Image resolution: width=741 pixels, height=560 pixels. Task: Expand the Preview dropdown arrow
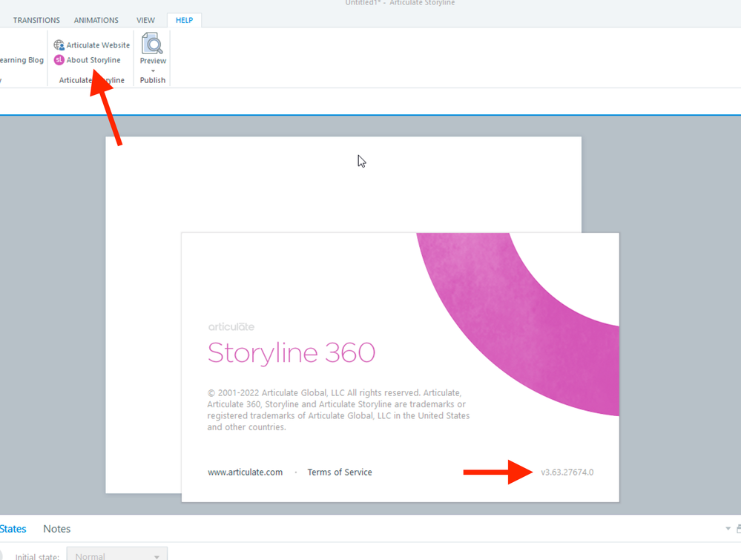153,71
